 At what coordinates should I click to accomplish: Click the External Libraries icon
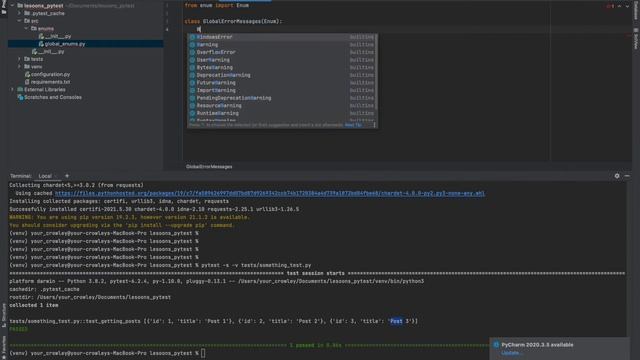coord(20,89)
